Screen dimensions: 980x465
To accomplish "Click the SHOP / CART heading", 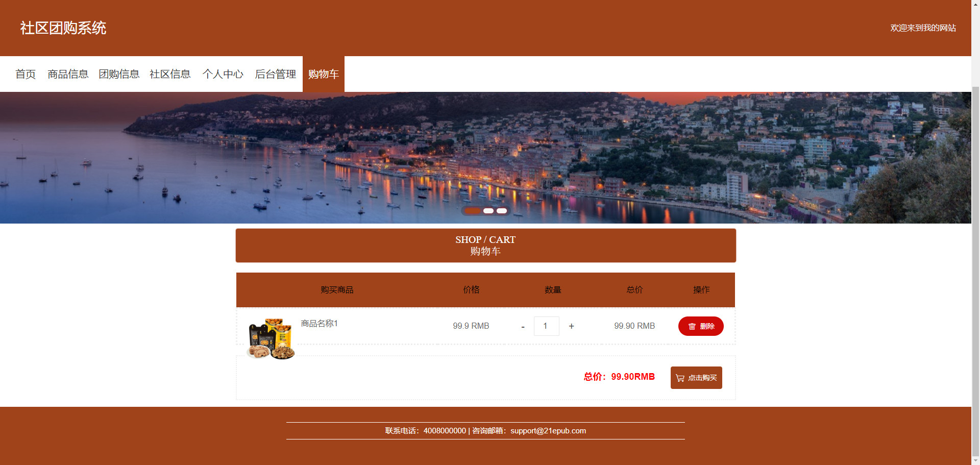I will coord(485,239).
